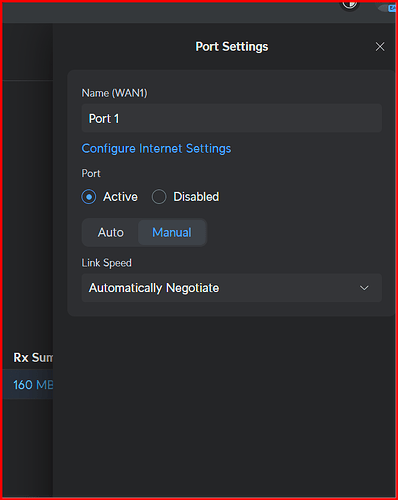Screen dimensions: 398x500
Task: Select the Active port radio button
Action: 89,197
